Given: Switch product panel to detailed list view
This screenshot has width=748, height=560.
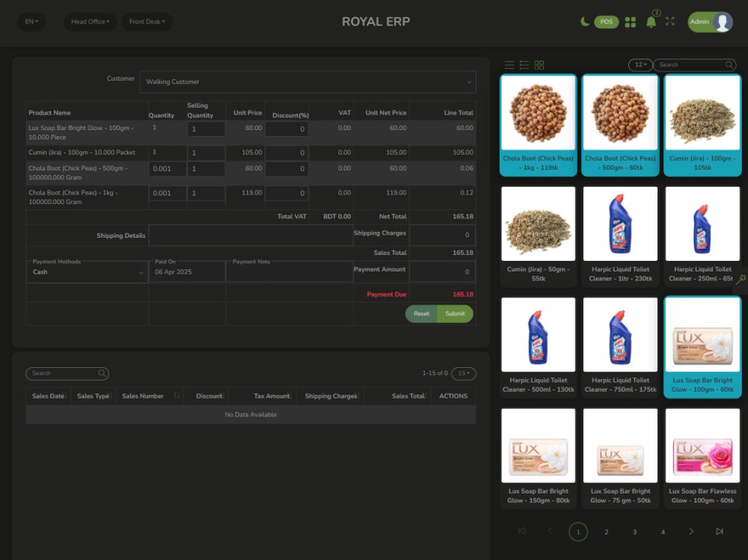Looking at the screenshot, I should coord(524,65).
